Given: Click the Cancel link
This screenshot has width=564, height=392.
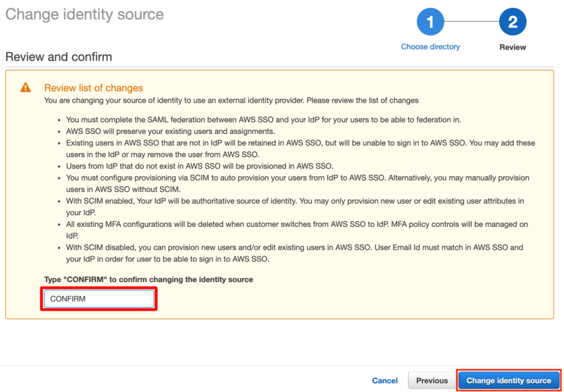Looking at the screenshot, I should [x=385, y=380].
